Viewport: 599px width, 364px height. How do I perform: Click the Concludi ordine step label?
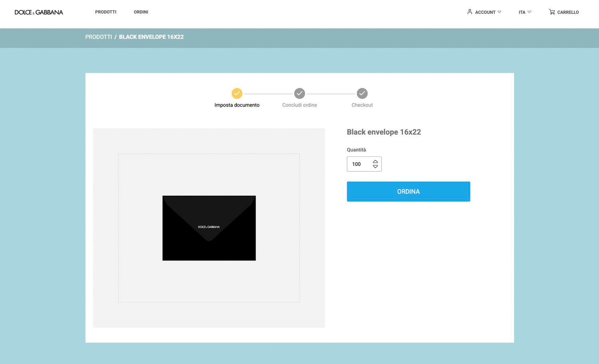point(299,105)
